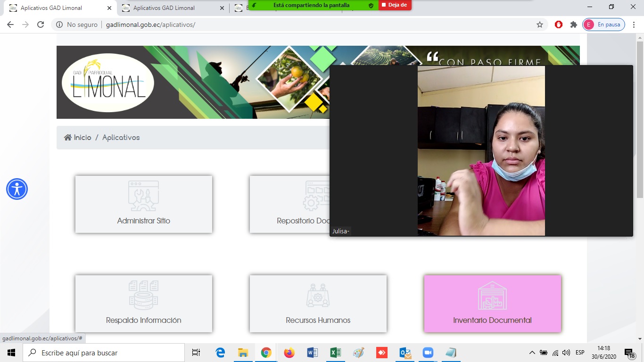
Task: Click the Inventario Documental warehouse icon
Action: (x=492, y=296)
